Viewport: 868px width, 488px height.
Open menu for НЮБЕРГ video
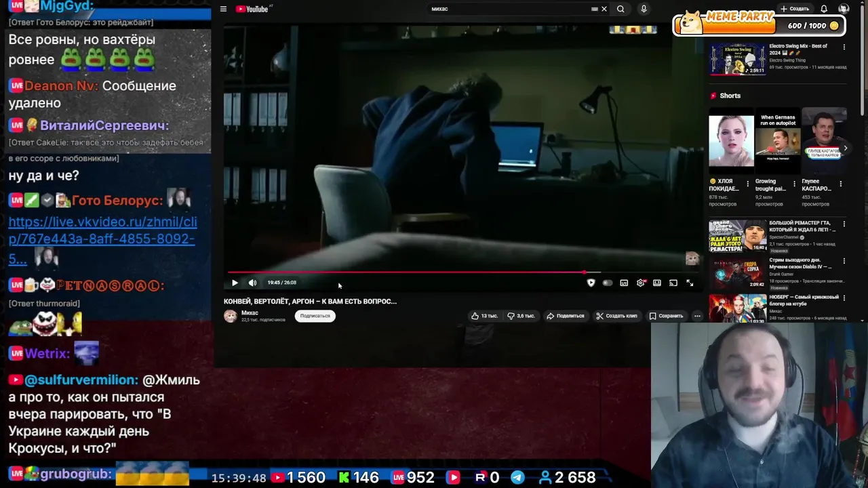tap(844, 298)
